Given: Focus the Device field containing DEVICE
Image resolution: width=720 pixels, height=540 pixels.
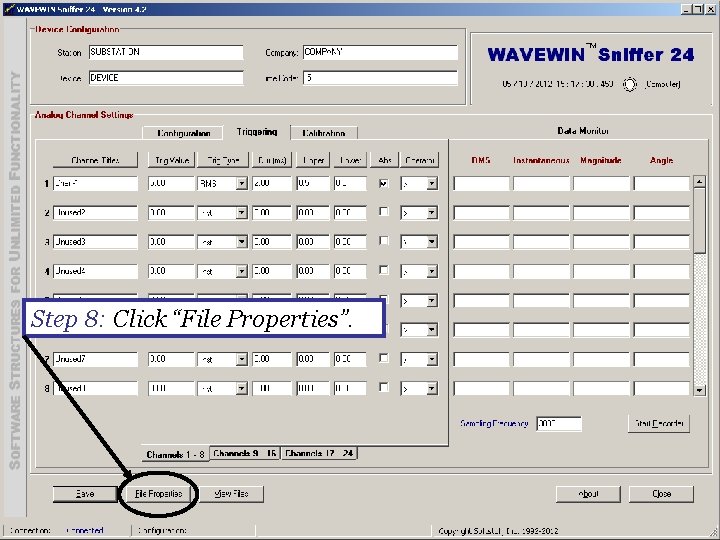Looking at the screenshot, I should (166, 78).
